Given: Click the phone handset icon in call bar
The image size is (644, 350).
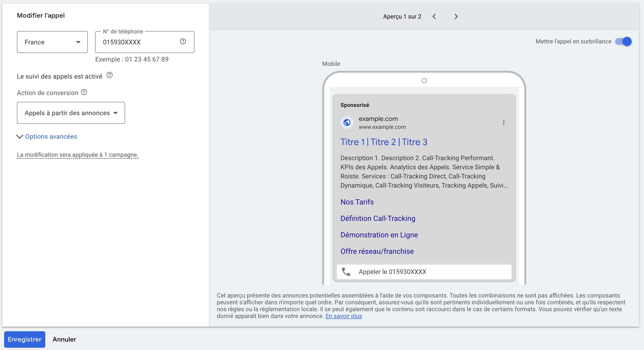Looking at the screenshot, I should coord(346,272).
